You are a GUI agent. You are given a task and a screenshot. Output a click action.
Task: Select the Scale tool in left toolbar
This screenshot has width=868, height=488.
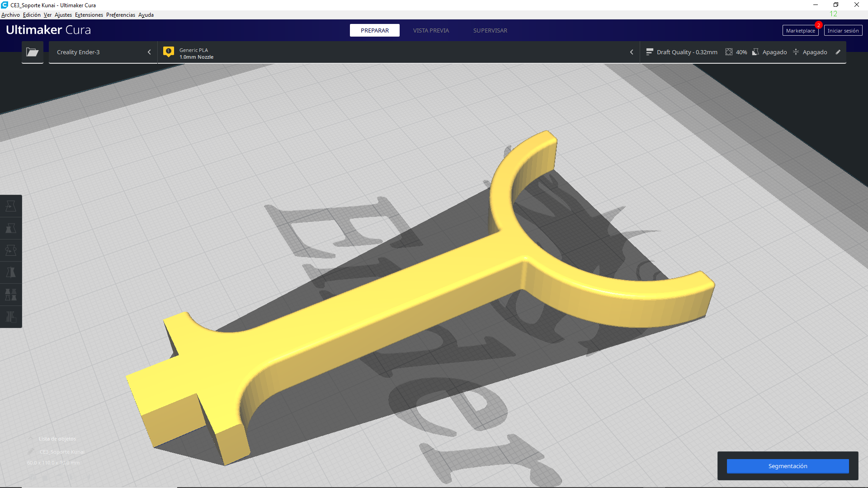coord(11,228)
